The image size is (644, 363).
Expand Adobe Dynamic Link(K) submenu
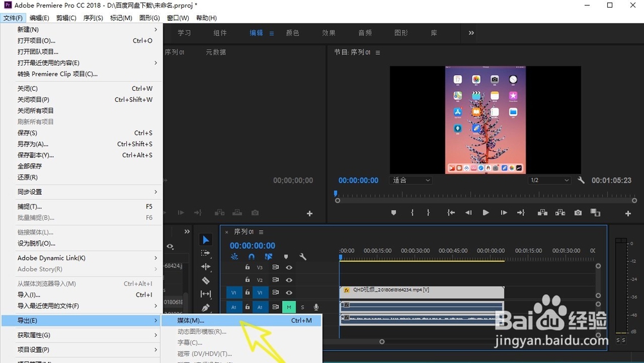pos(82,258)
